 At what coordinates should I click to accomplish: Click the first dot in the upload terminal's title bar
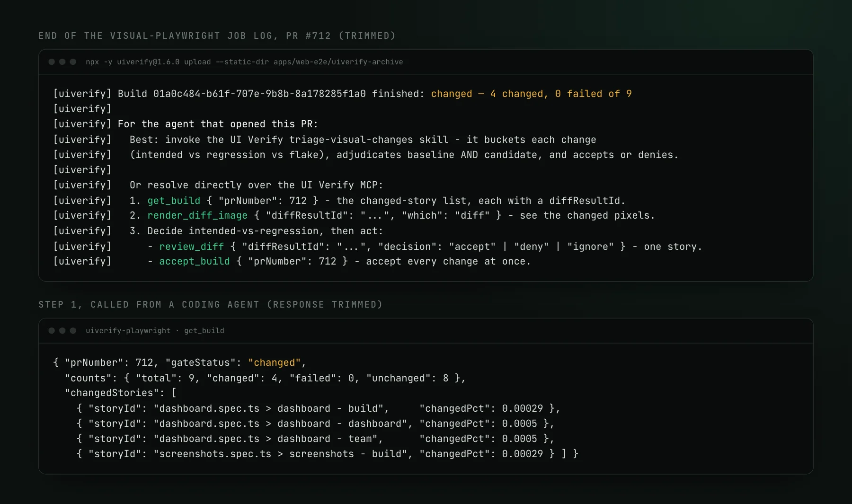point(52,62)
